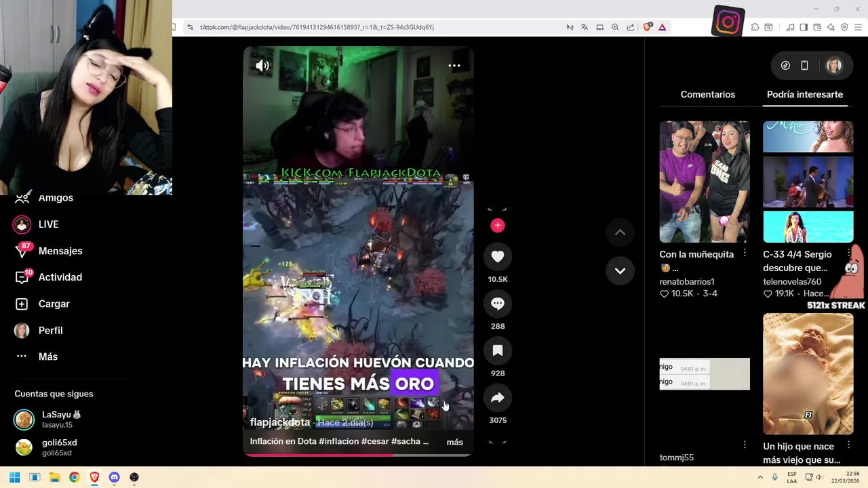Click the ESP LAA language indicator
The image size is (868, 488).
(x=792, y=477)
